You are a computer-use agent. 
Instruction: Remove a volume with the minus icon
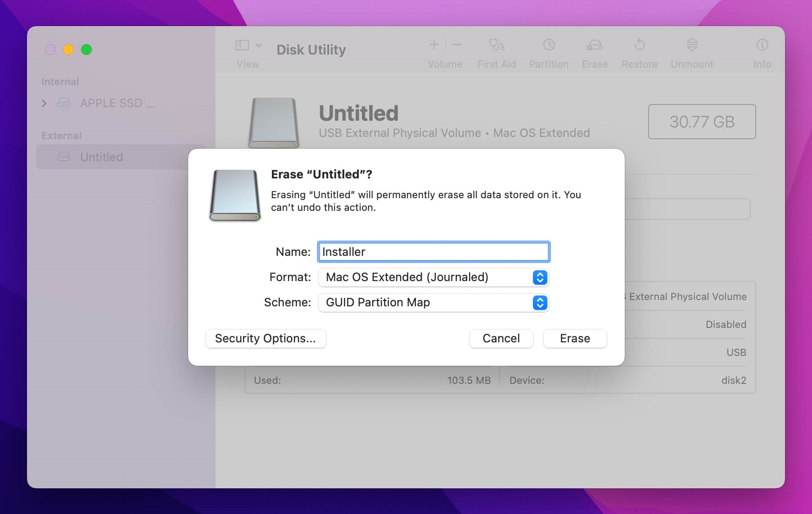pos(456,45)
